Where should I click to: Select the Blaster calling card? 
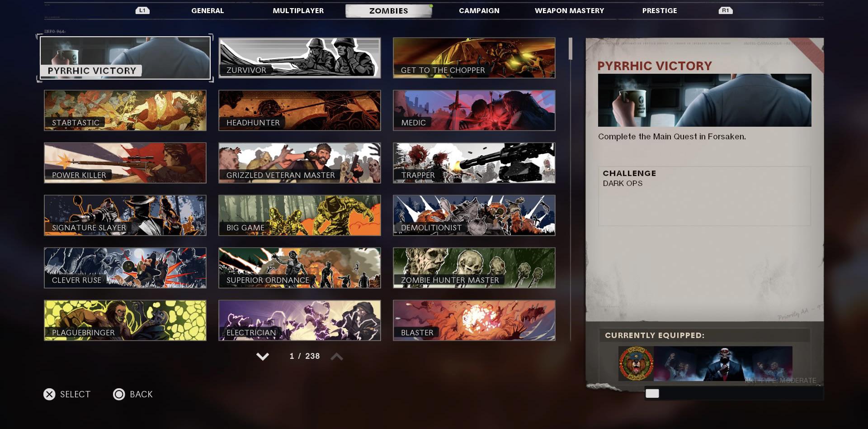pyautogui.click(x=474, y=320)
